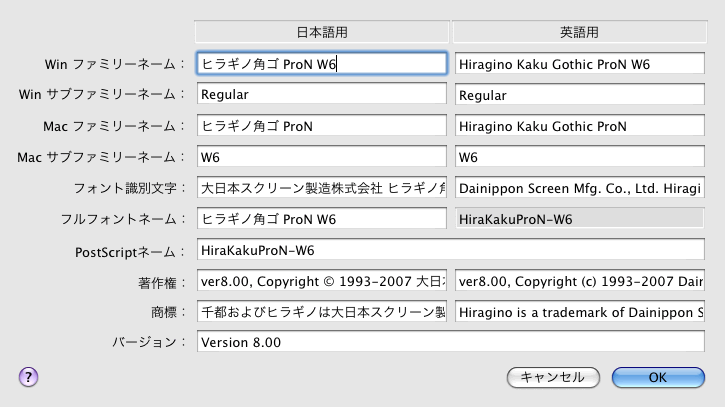The image size is (725, 407).
Task: Select greyed HiraKakuProN-W6 full font name field
Action: pos(580,219)
